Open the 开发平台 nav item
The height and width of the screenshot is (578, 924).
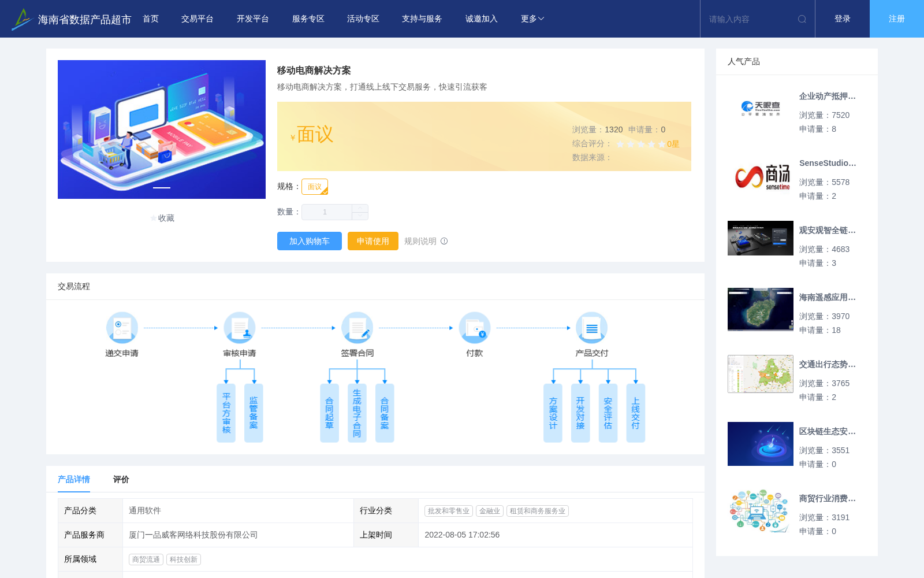click(x=253, y=19)
